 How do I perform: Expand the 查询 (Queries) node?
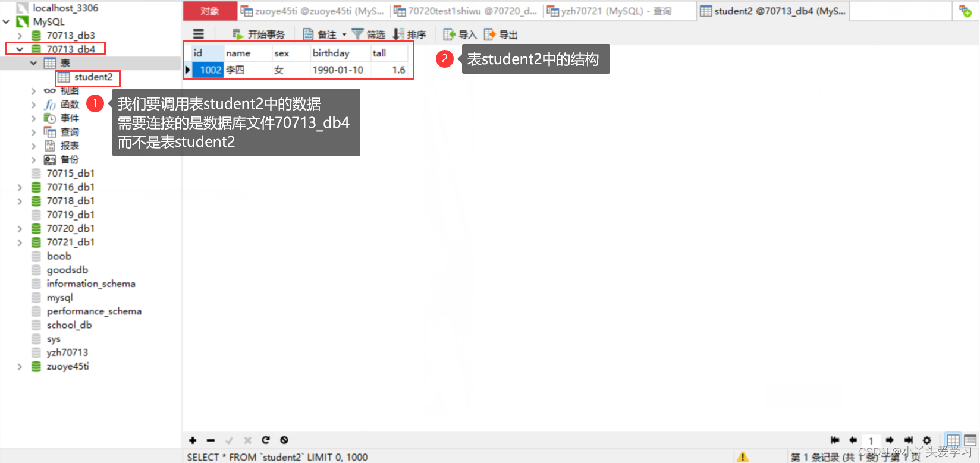33,132
